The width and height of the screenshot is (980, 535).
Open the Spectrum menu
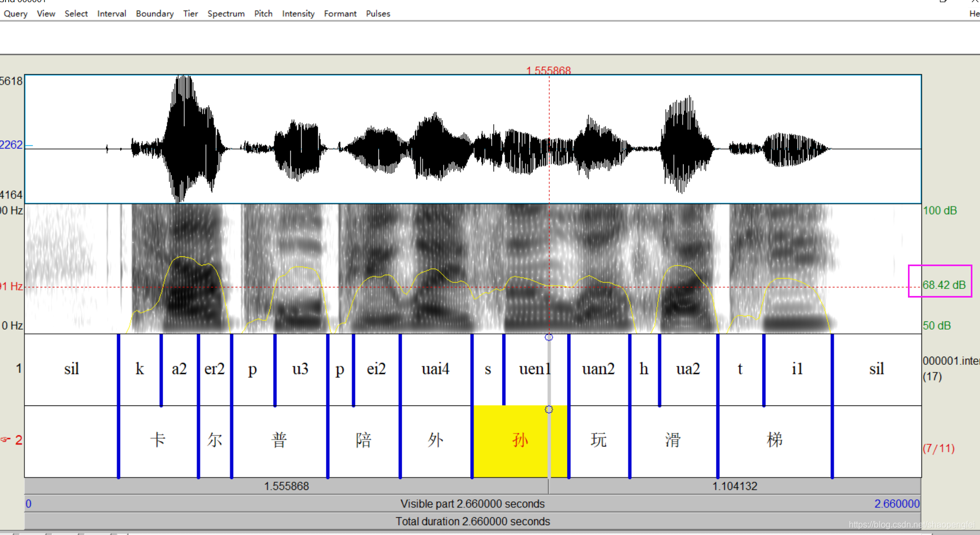(x=226, y=14)
